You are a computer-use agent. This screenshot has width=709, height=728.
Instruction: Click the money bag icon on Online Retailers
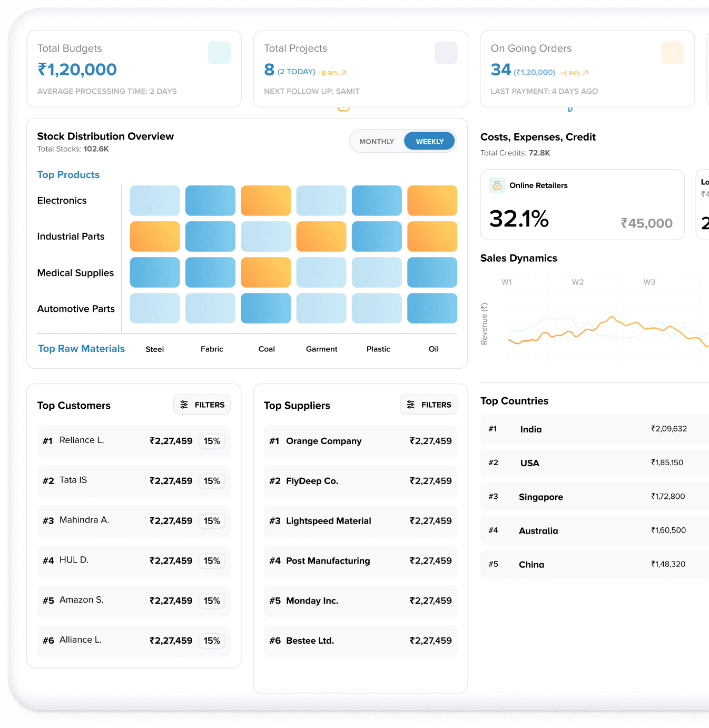(x=497, y=185)
